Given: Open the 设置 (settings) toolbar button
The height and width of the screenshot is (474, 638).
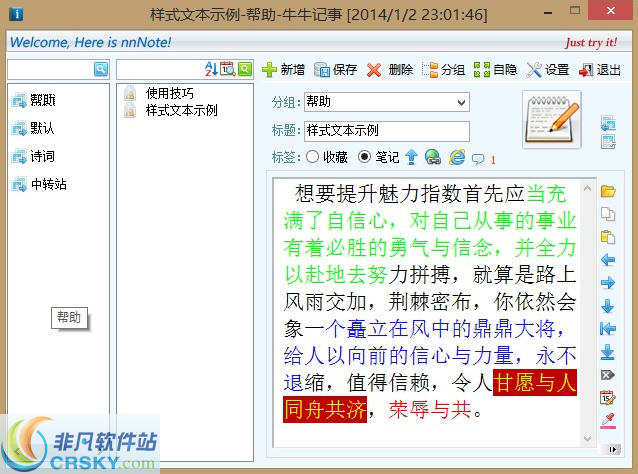Looking at the screenshot, I should (x=548, y=70).
